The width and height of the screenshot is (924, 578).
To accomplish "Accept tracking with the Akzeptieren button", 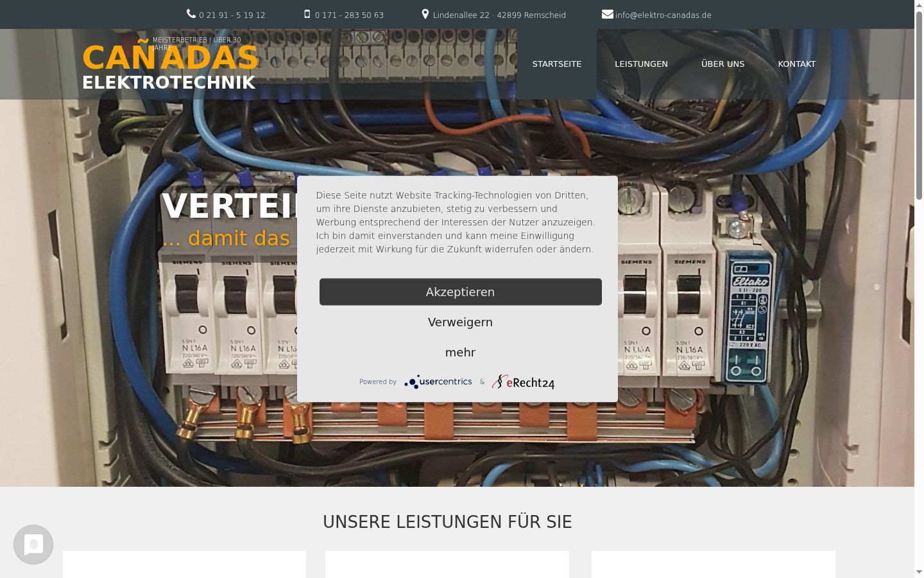I will pos(461,292).
